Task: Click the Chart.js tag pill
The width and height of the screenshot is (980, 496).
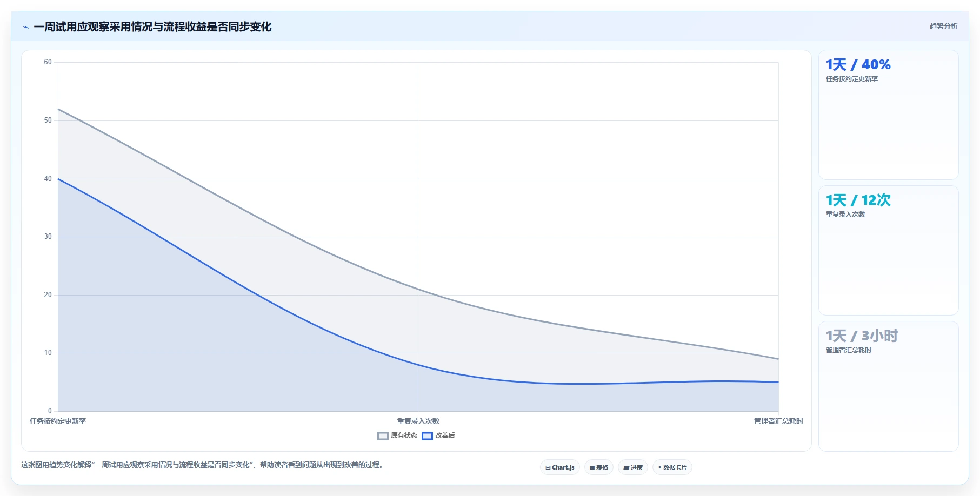Action: 559,467
